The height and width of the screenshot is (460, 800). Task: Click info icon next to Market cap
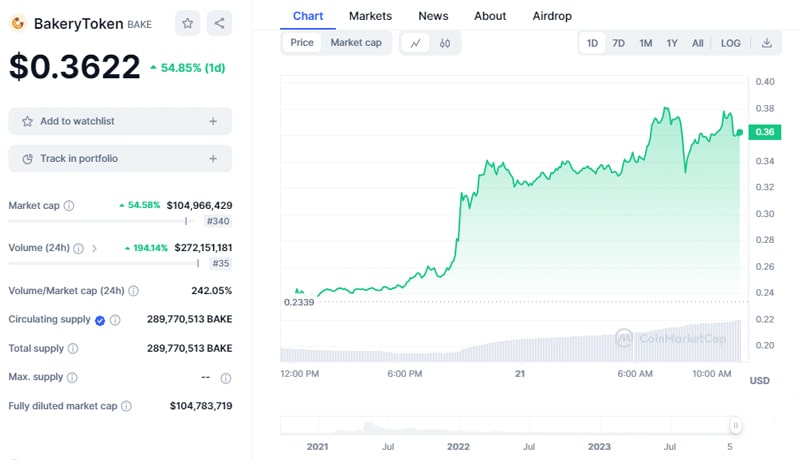tap(69, 205)
